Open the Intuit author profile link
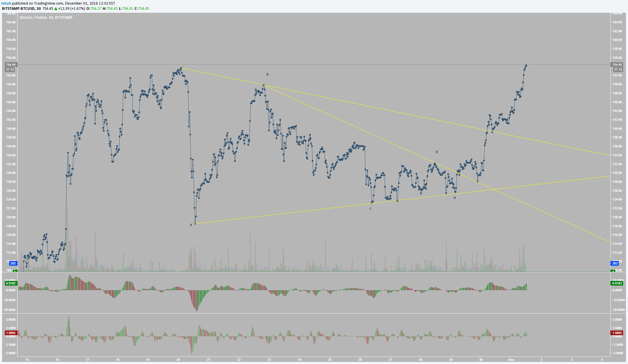Viewport: 628px width, 364px height. click(6, 3)
